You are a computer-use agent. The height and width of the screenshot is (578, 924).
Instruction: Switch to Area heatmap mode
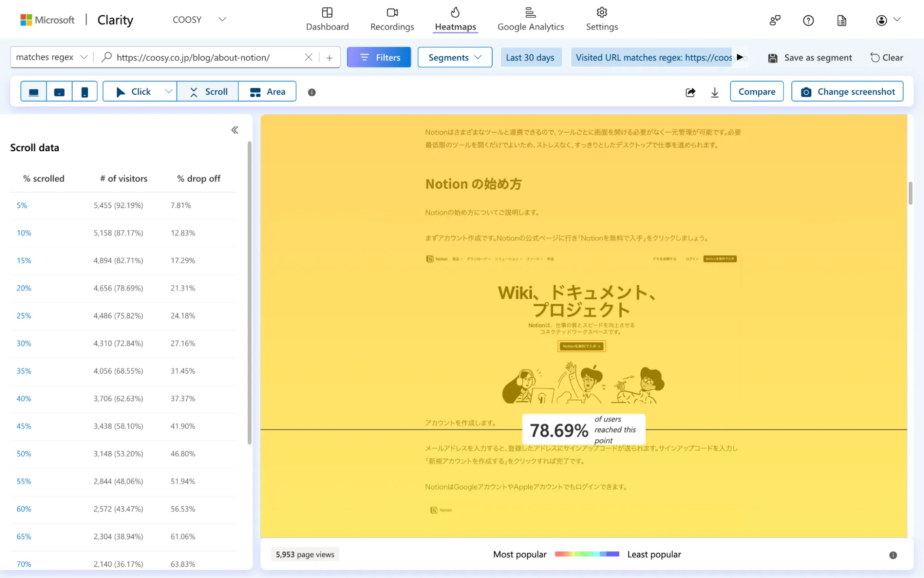[x=268, y=92]
